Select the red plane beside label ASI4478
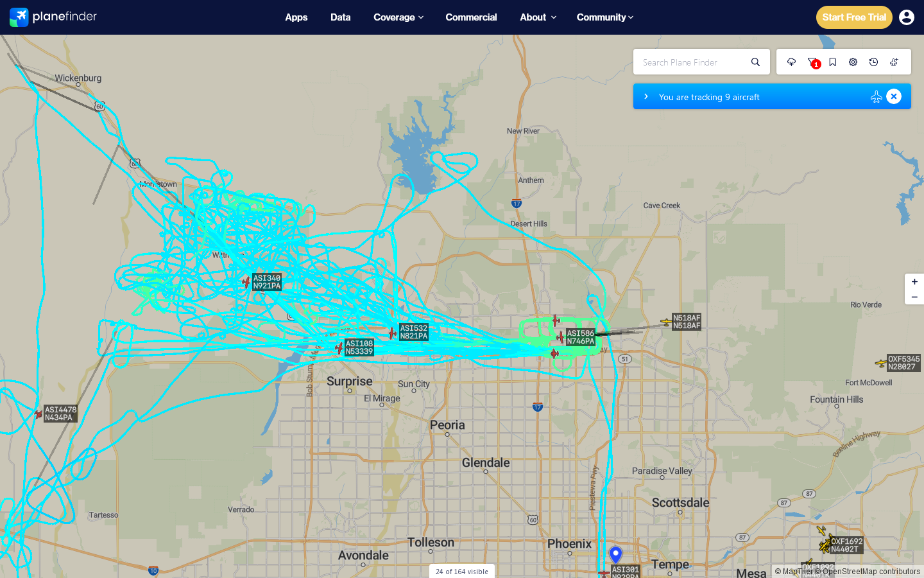The height and width of the screenshot is (578, 924). click(x=38, y=414)
